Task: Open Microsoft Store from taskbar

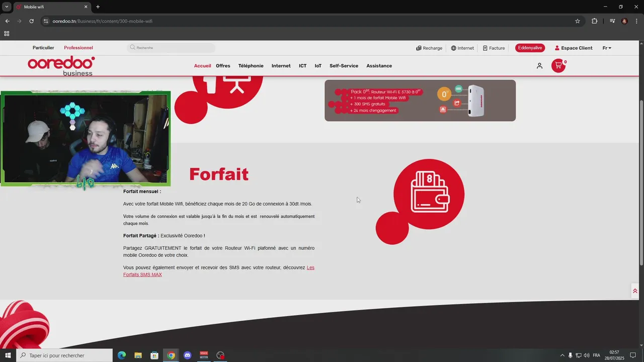Action: click(x=154, y=355)
